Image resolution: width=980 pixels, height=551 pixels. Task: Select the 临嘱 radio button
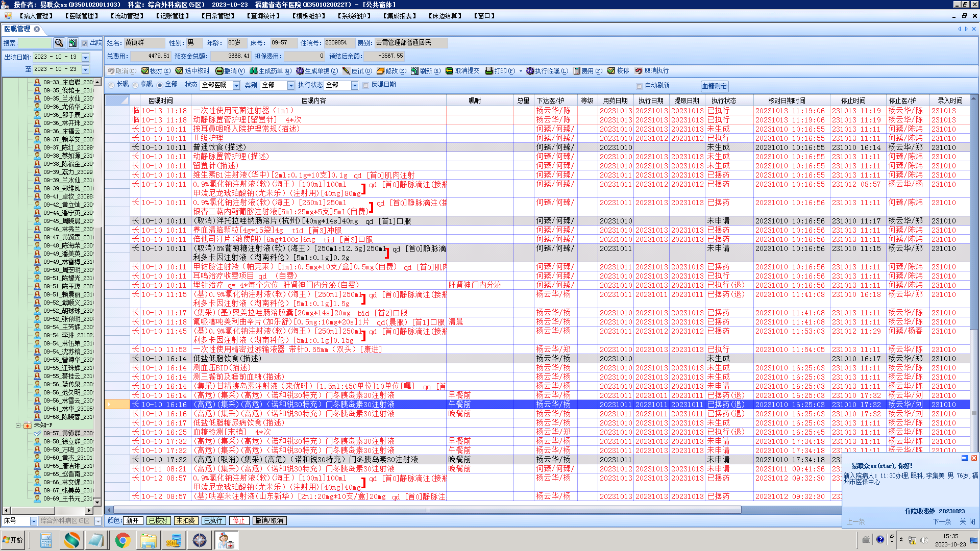(135, 85)
